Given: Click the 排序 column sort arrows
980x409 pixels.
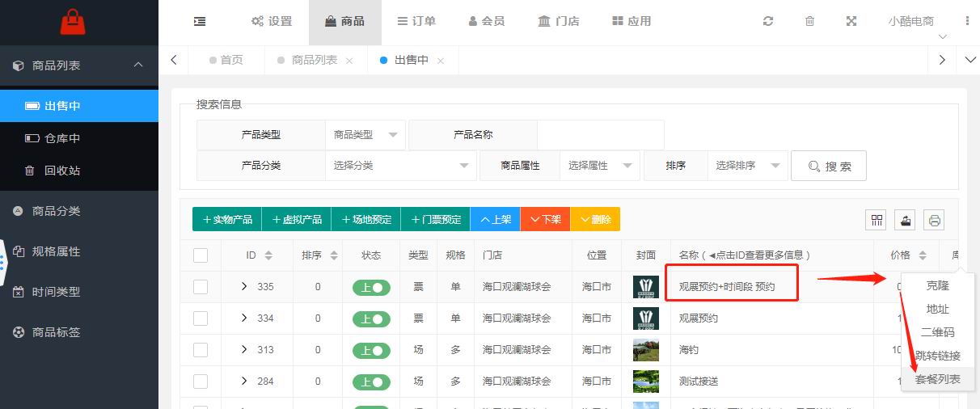Looking at the screenshot, I should [x=332, y=255].
